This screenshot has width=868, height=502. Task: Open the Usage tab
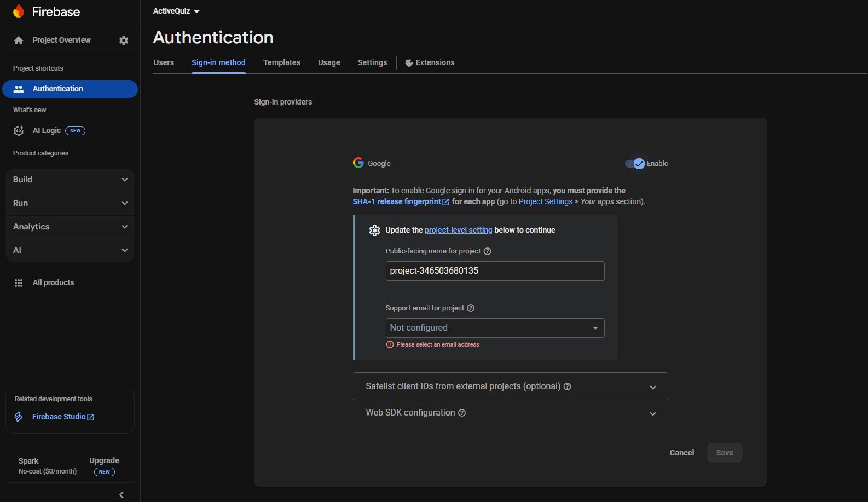coord(329,62)
